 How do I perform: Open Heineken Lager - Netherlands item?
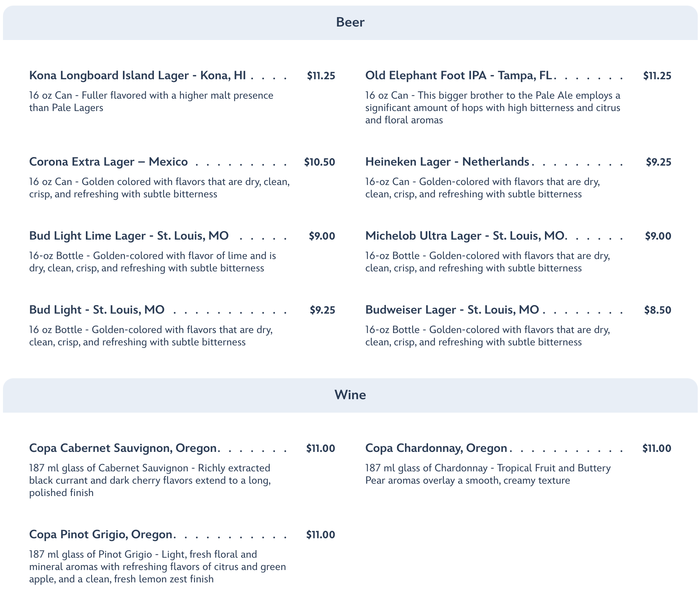447,162
